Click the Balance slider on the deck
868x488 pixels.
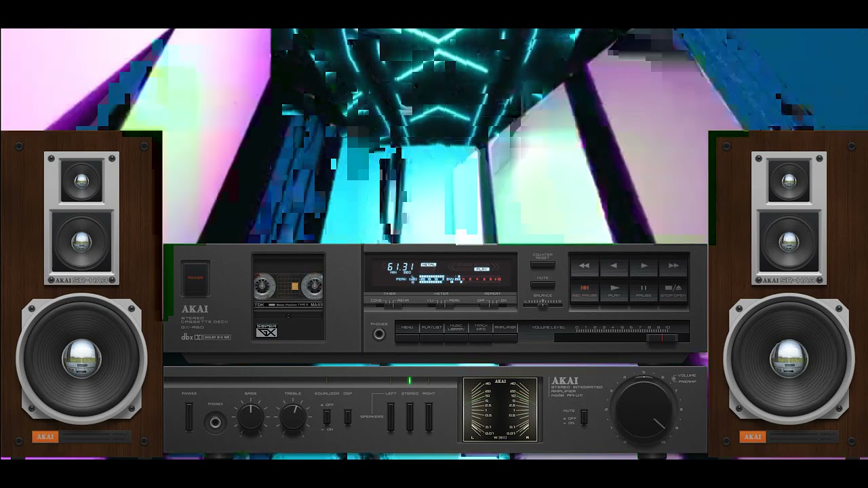click(542, 304)
